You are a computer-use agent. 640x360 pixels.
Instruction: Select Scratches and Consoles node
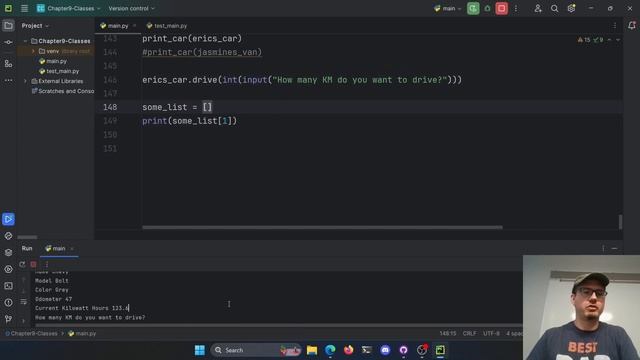tap(63, 91)
